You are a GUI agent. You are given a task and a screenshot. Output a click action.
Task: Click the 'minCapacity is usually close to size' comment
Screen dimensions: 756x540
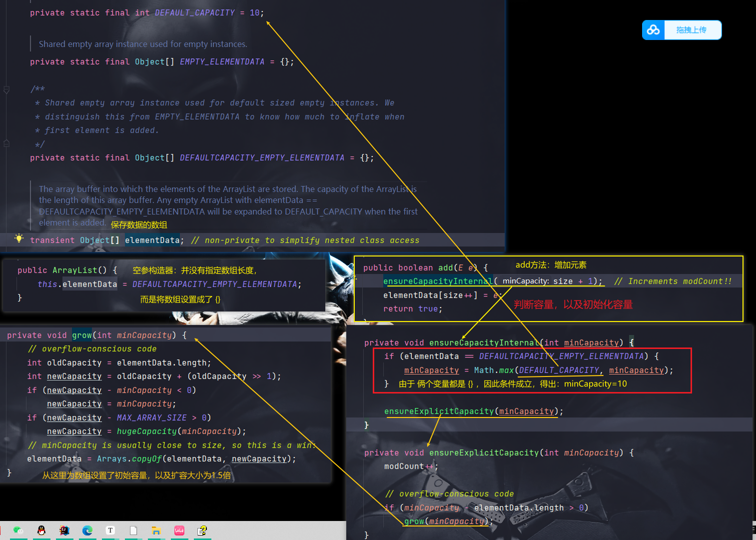point(172,445)
